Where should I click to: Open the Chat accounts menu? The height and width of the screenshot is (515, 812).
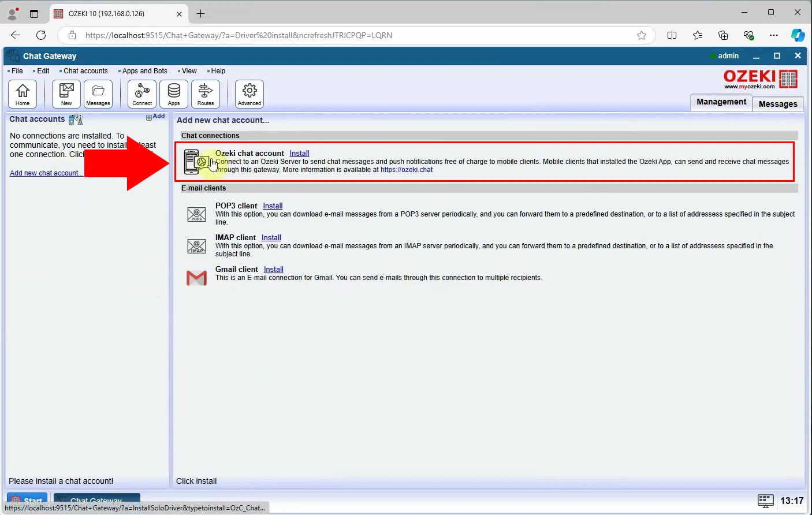(85, 71)
